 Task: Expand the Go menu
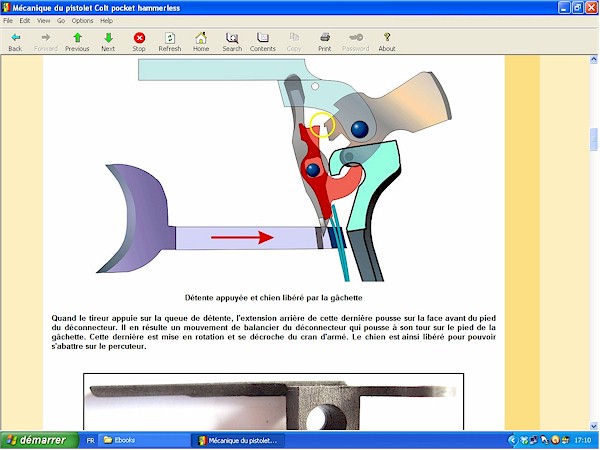[x=60, y=21]
